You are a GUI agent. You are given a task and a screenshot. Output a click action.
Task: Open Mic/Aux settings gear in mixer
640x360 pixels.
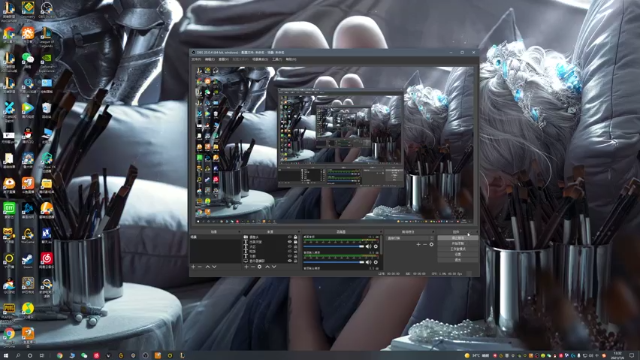click(x=376, y=262)
